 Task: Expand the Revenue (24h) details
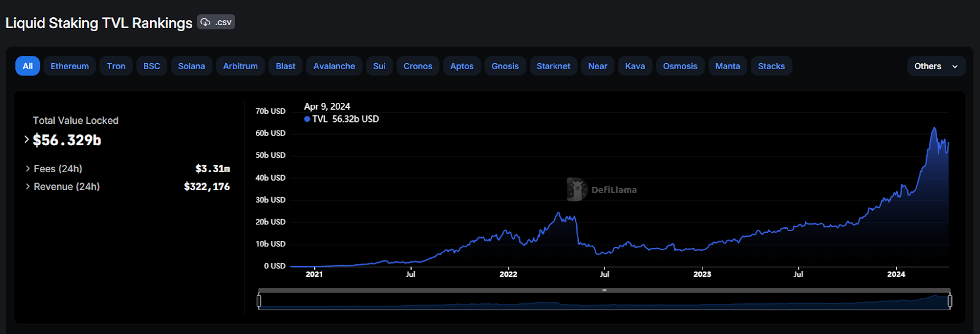(x=28, y=186)
